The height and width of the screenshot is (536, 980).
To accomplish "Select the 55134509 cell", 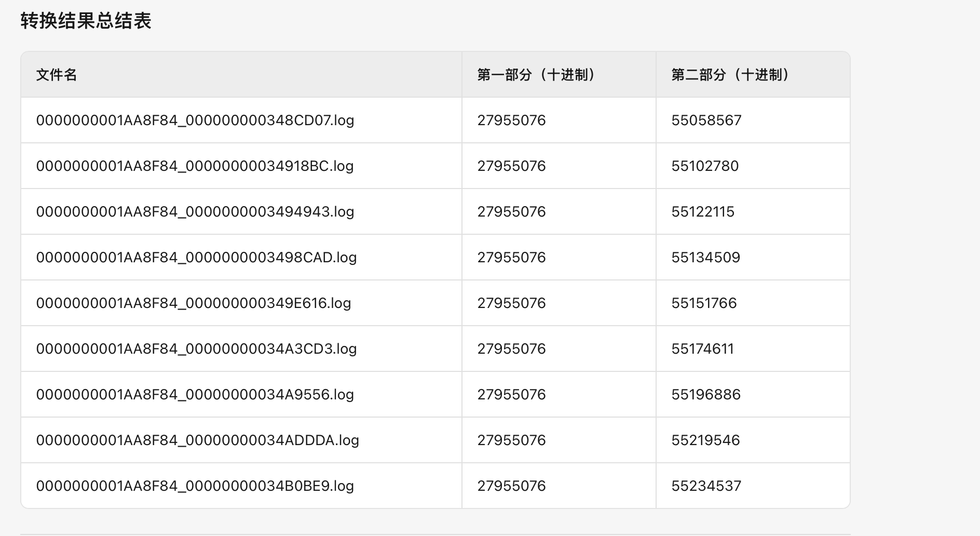I will coord(706,258).
